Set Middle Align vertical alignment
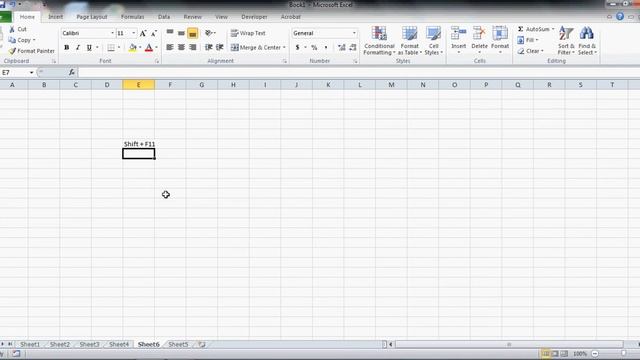Image resolution: width=640 pixels, height=360 pixels. 181,33
